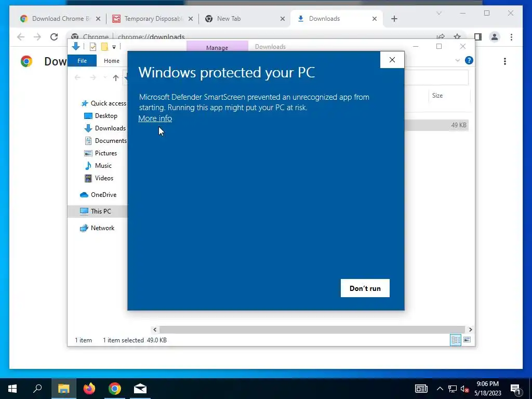Click Chrome's back arrow button

click(21, 37)
